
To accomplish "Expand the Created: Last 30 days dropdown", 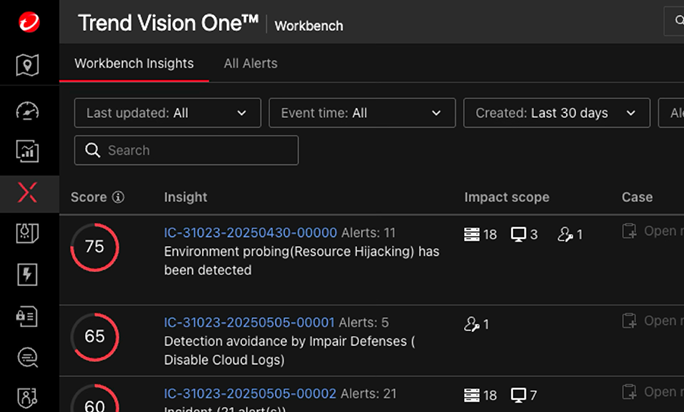I will [556, 113].
